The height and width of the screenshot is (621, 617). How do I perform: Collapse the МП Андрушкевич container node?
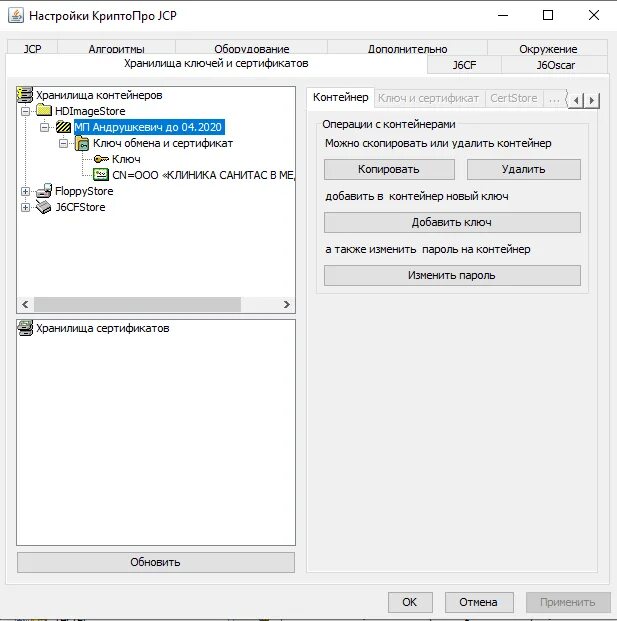44,127
